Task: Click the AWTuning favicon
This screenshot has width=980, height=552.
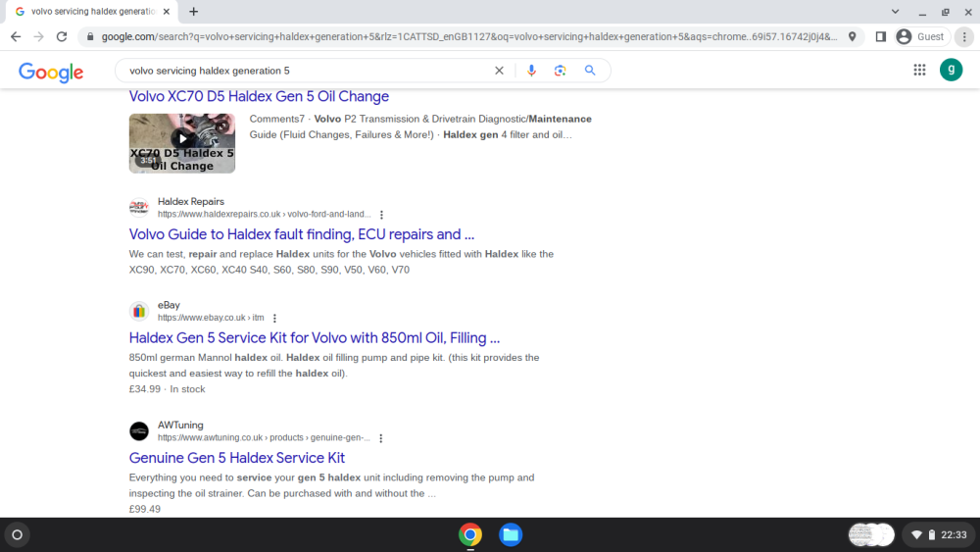Action: point(139,431)
